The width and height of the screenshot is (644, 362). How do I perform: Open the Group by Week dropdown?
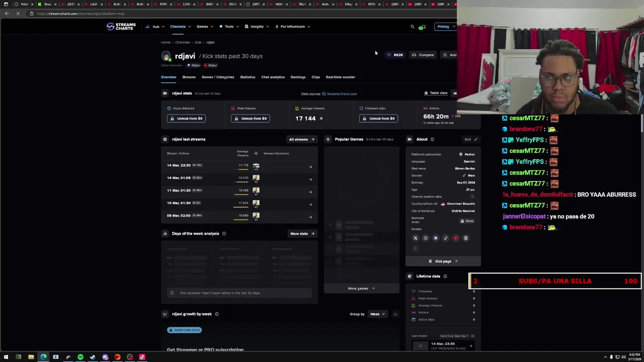(377, 314)
